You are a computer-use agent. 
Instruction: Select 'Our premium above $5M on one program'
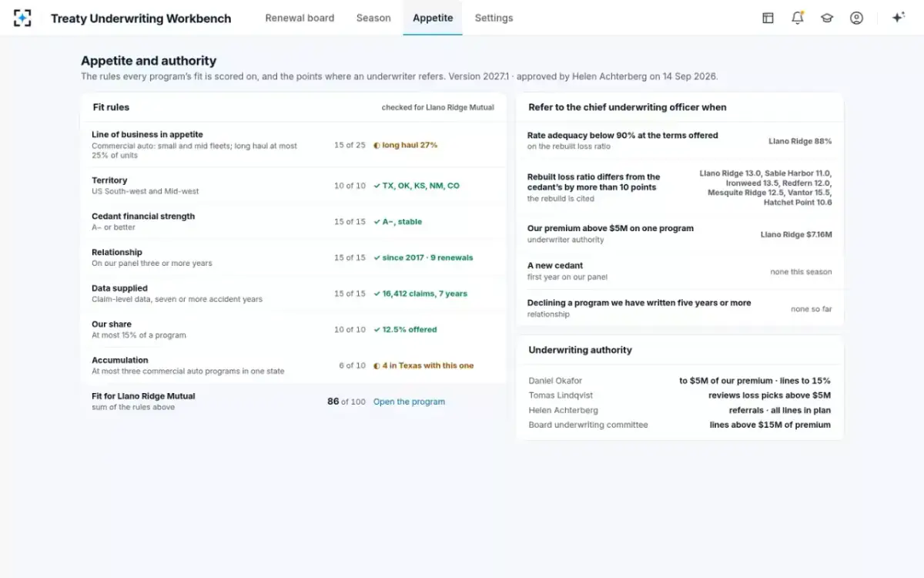tap(611, 229)
